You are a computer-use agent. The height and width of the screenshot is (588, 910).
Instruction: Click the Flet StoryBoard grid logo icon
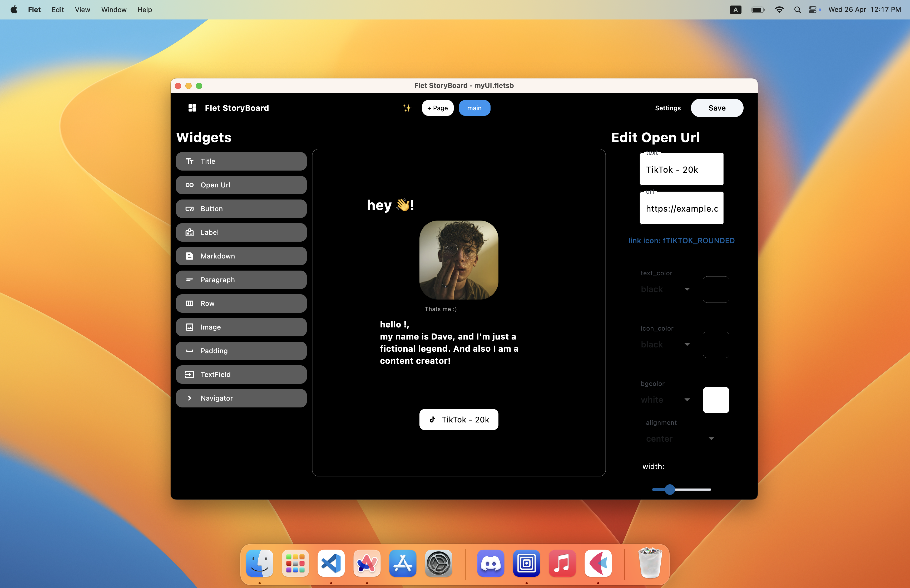tap(192, 108)
